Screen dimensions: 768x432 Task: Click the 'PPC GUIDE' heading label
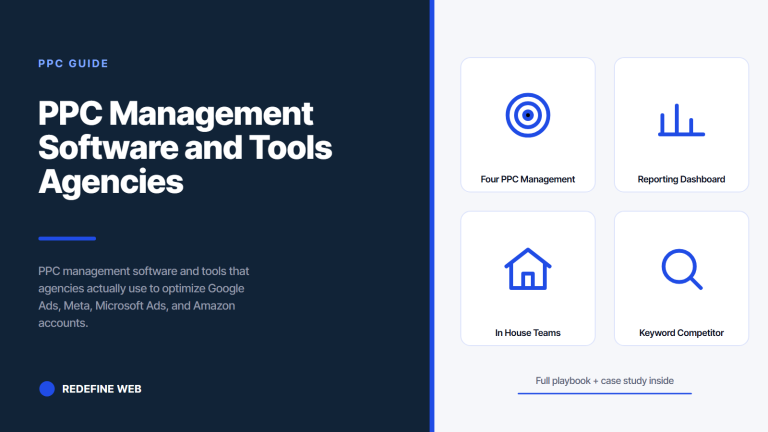tap(73, 64)
